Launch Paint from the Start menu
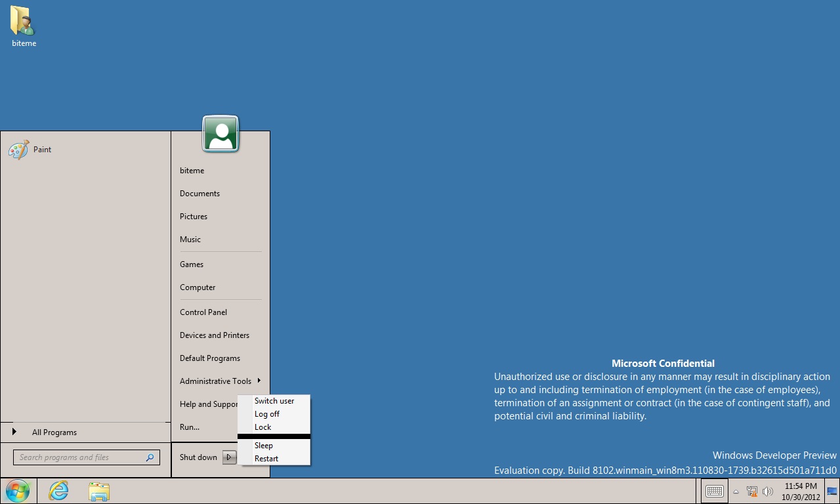The image size is (840, 504). point(30,150)
